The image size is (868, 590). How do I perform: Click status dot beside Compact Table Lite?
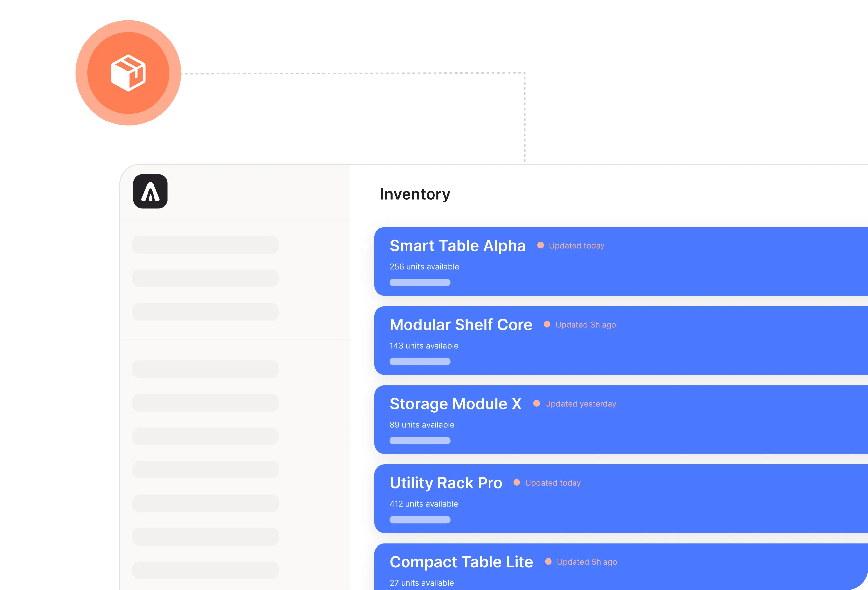coord(548,562)
